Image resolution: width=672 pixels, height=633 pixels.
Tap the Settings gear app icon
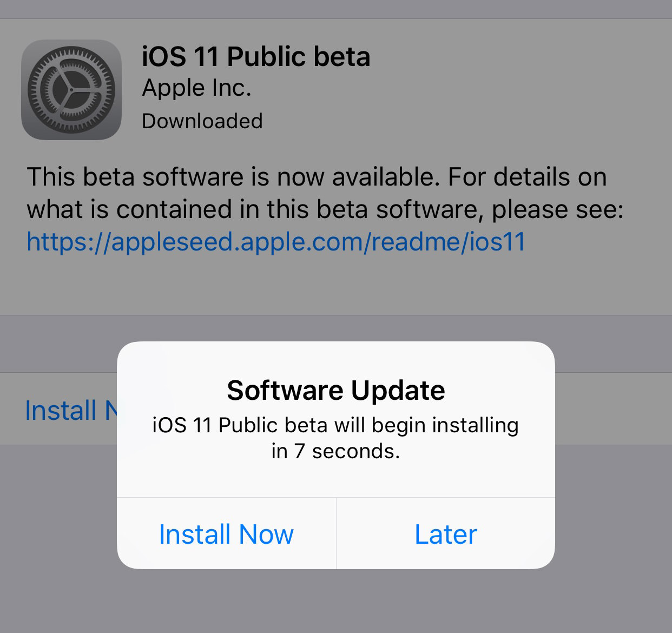click(x=71, y=90)
